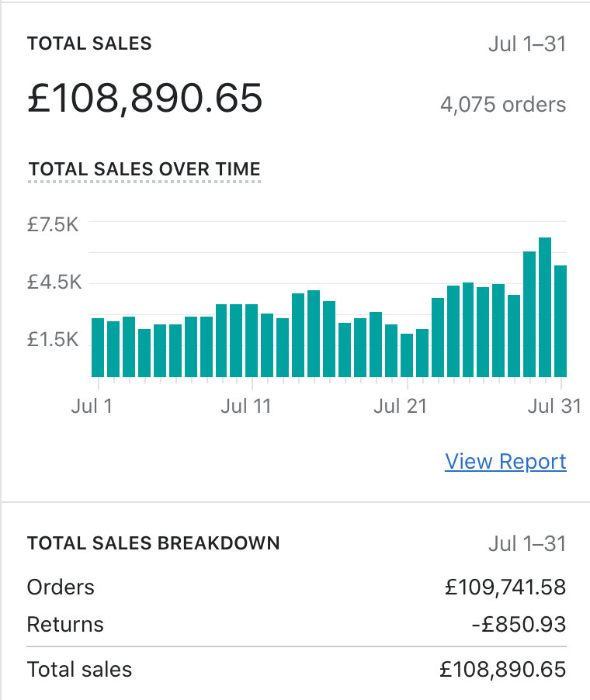This screenshot has height=700, width=590.
Task: Click the 4,075 orders count
Action: point(503,104)
